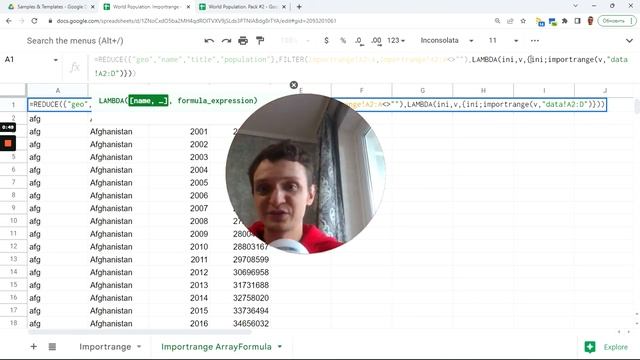Decrease decimal places button

pos(359,40)
